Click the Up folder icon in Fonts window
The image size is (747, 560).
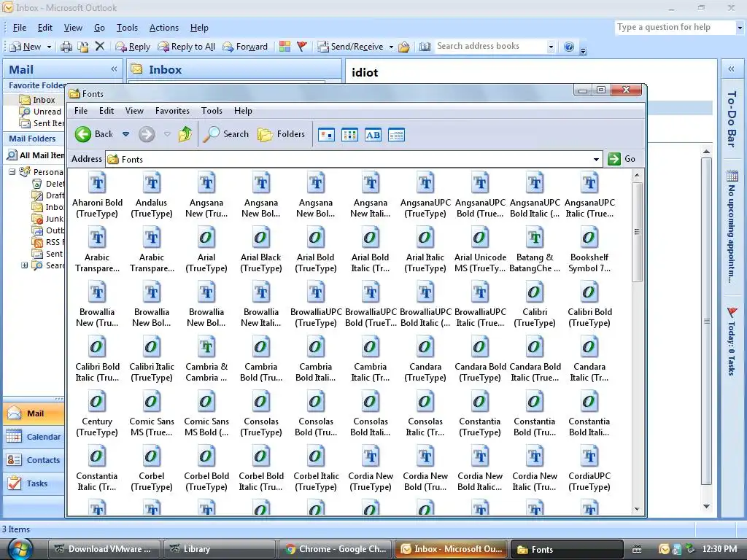[x=185, y=134]
